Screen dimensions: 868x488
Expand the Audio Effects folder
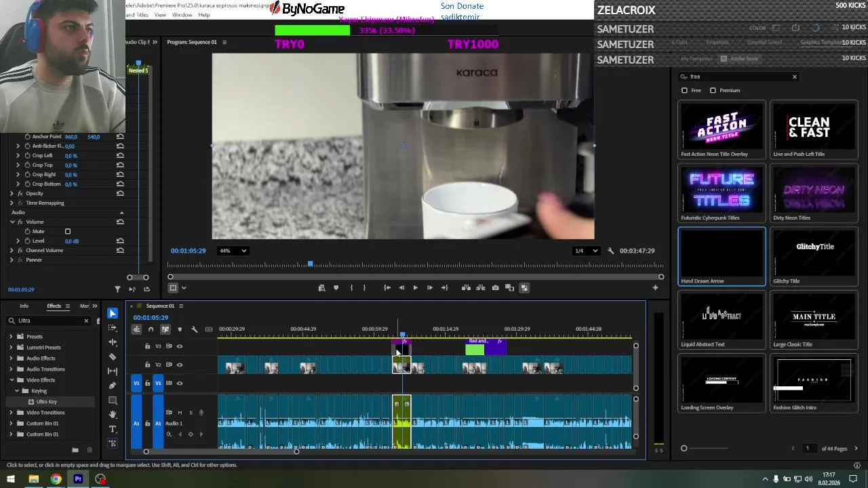[x=11, y=359]
